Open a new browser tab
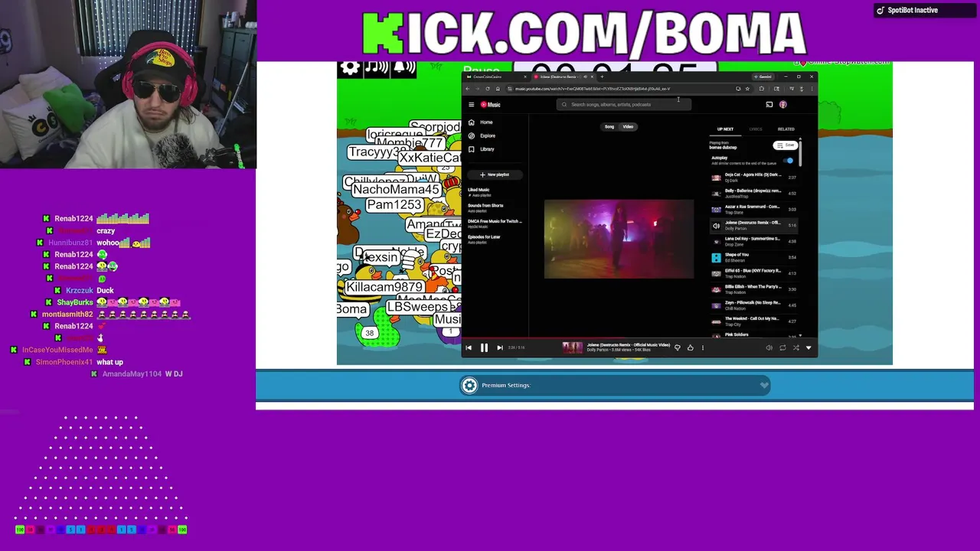The height and width of the screenshot is (551, 980). [x=602, y=77]
